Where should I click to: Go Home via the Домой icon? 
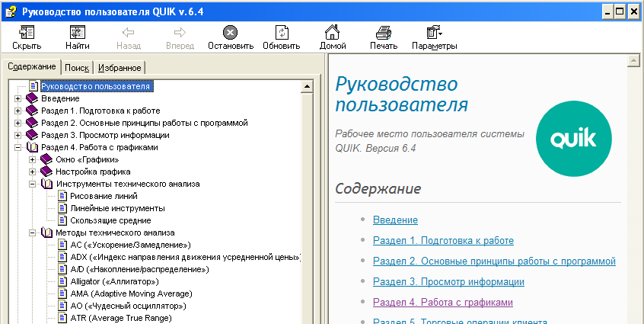coord(332,32)
